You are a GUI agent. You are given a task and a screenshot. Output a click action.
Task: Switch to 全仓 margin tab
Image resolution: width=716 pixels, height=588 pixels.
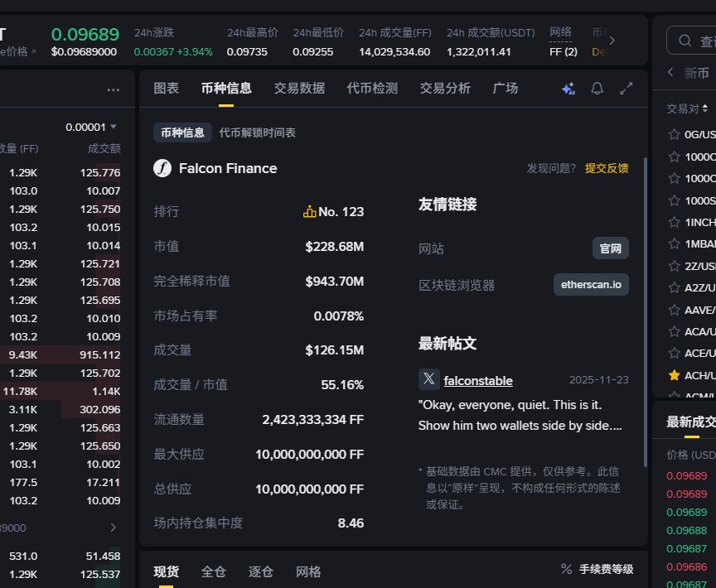pyautogui.click(x=214, y=571)
